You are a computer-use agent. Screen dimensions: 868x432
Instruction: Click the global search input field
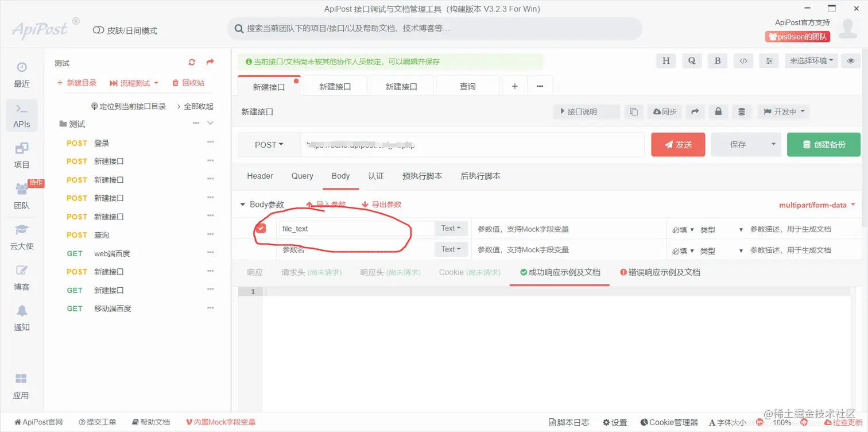435,29
